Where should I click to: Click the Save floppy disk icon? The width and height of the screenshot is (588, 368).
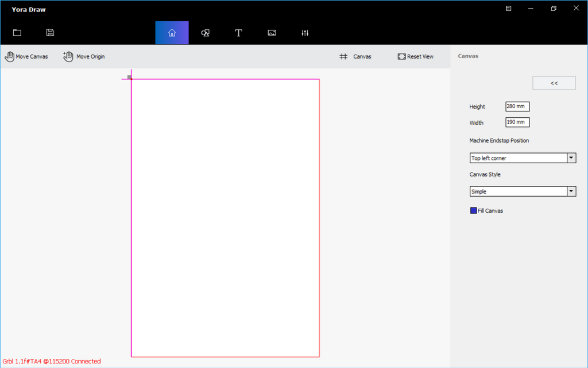coord(51,33)
